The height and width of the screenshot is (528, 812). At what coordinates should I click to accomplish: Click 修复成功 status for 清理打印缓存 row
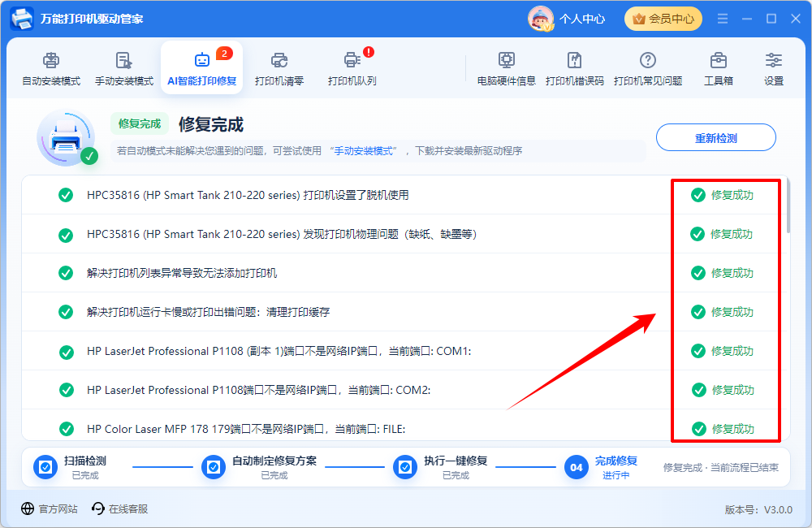tap(723, 312)
